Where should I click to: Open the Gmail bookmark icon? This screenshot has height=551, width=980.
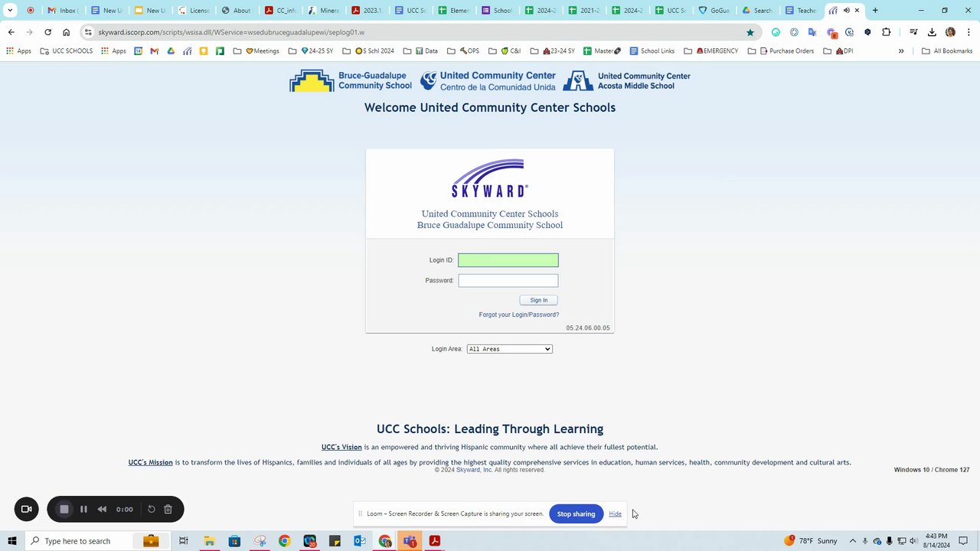click(154, 51)
